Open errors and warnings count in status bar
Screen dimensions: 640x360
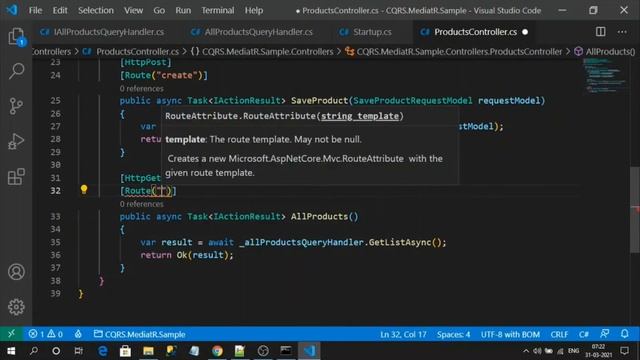[46, 334]
